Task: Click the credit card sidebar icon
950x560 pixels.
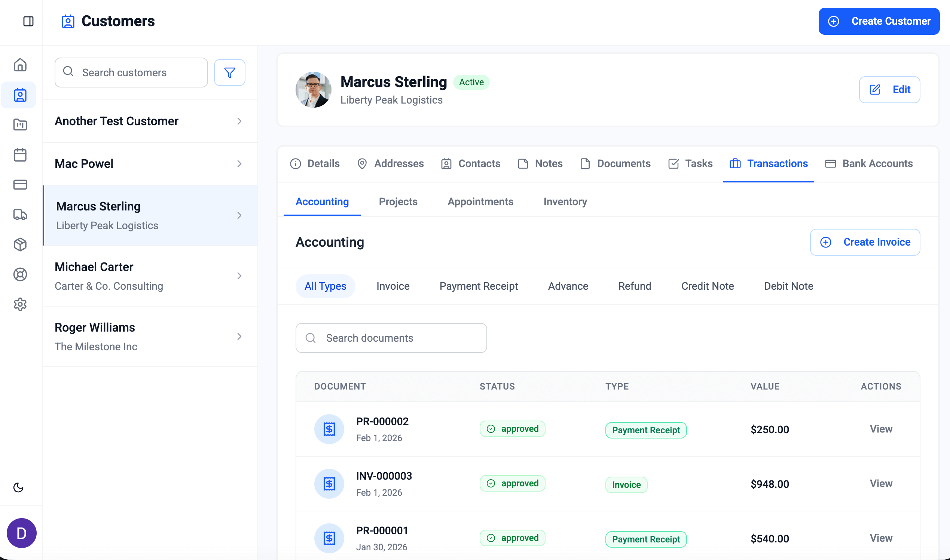Action: 20,185
